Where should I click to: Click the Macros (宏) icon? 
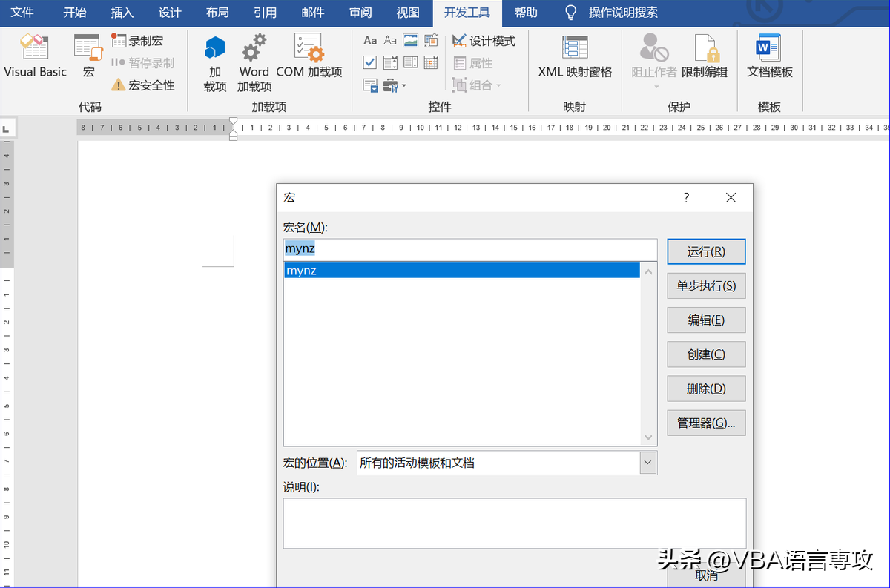tap(88, 56)
